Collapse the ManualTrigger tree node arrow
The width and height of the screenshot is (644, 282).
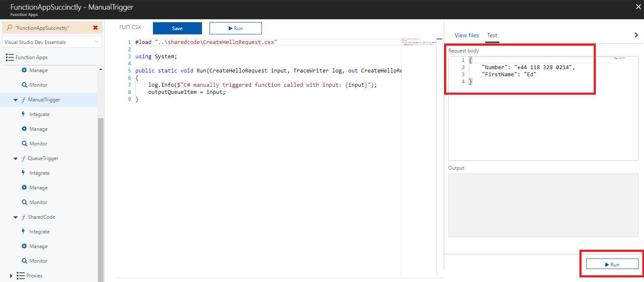click(16, 100)
